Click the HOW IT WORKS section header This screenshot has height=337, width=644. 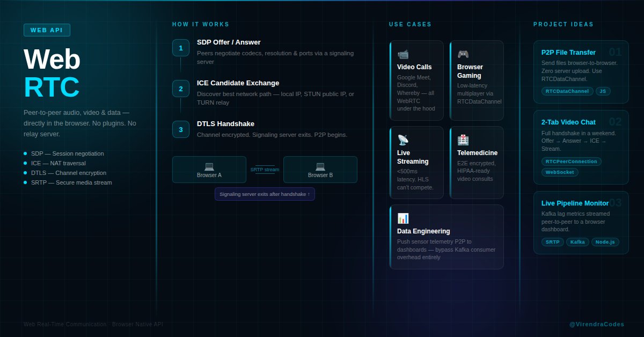tap(201, 25)
